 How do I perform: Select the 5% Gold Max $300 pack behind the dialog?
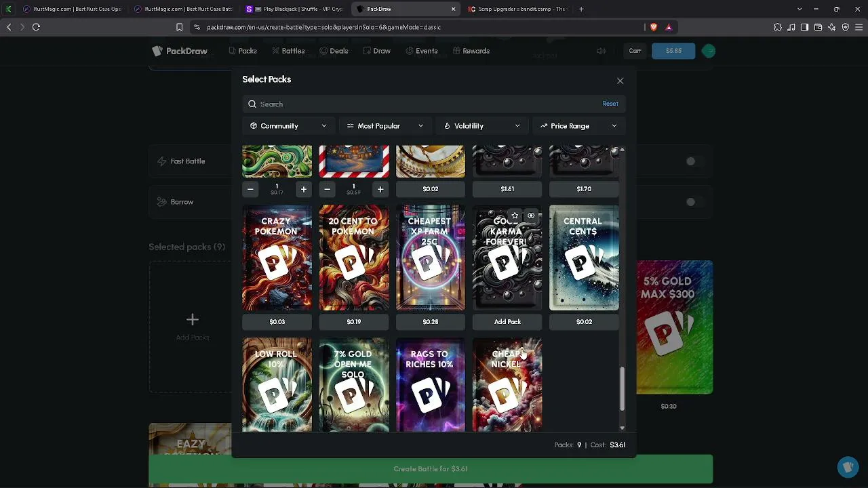coord(675,327)
